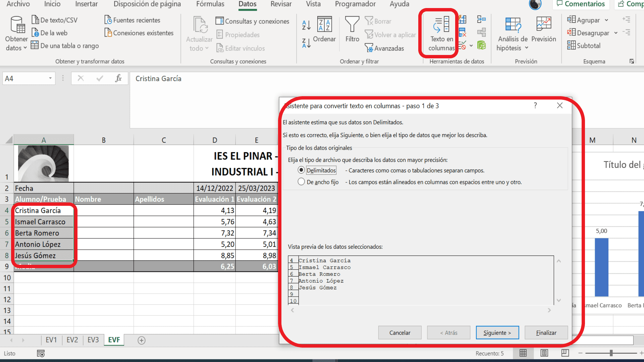Click Finalizar in the wizard
Viewport: 644px width, 362px height.
pyautogui.click(x=546, y=333)
